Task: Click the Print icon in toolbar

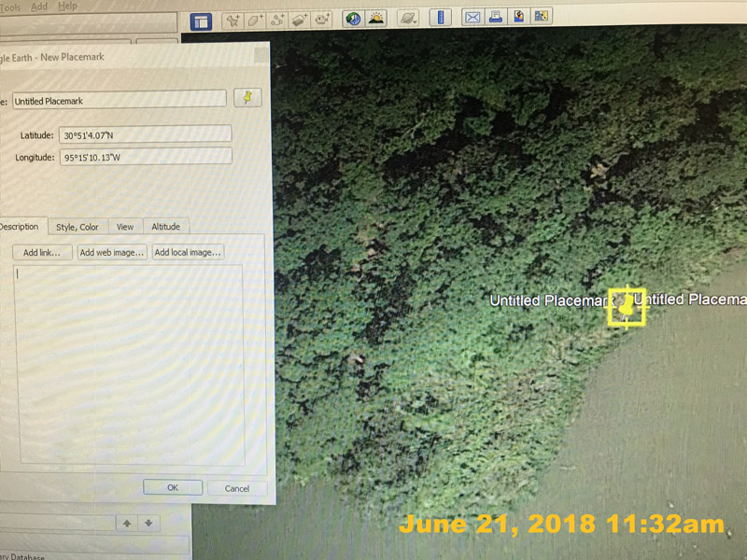Action: coord(496,17)
